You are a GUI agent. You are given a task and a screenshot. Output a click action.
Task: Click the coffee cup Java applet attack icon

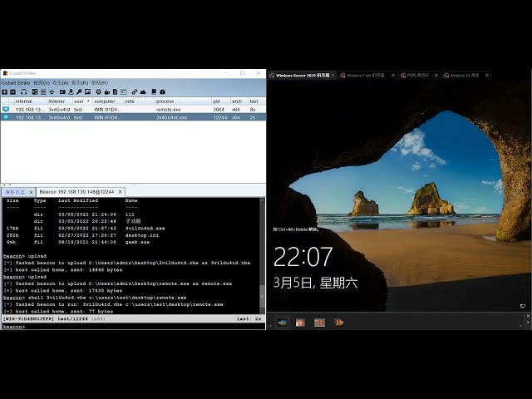point(107,92)
